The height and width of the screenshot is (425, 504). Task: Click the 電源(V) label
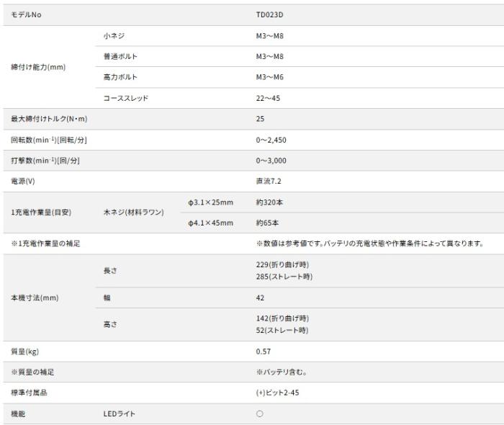tap(23, 181)
